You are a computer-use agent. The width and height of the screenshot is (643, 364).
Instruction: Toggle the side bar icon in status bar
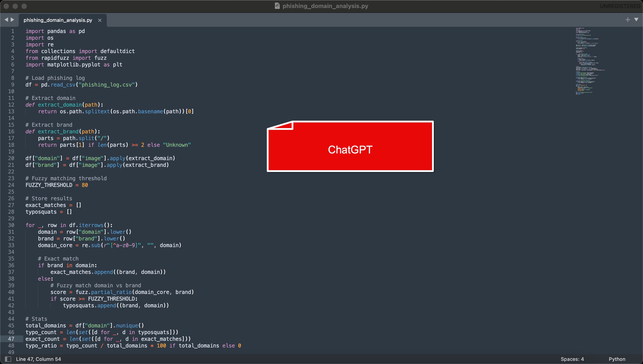point(8,359)
